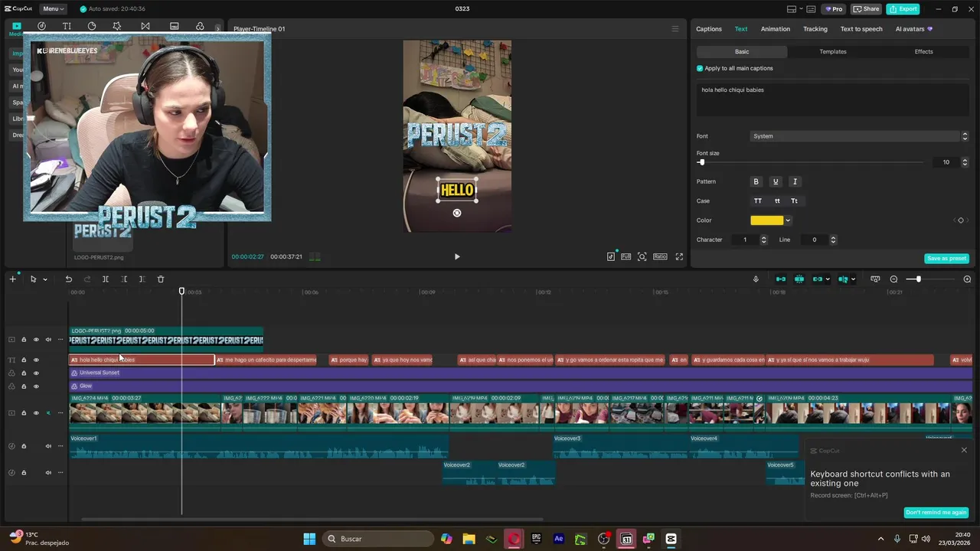Screen dimensions: 980x551
Task: Open the Captions panel icon in the top toolbar
Action: 174,26
